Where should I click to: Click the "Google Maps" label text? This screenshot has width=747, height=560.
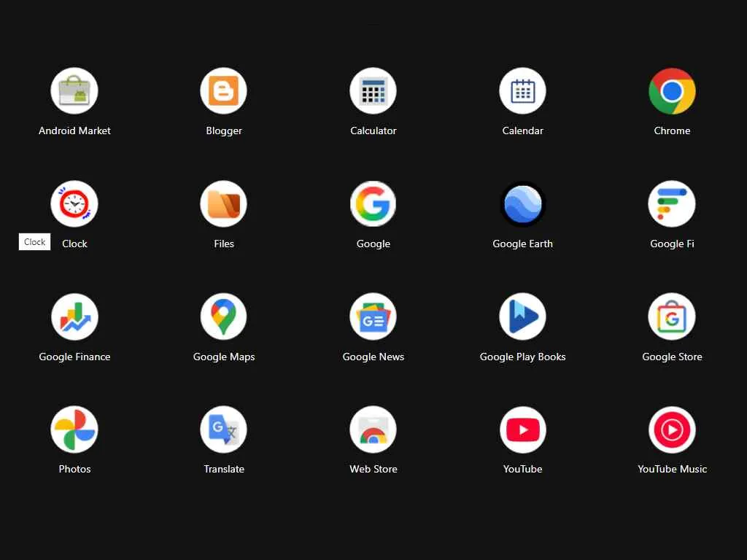coord(223,357)
